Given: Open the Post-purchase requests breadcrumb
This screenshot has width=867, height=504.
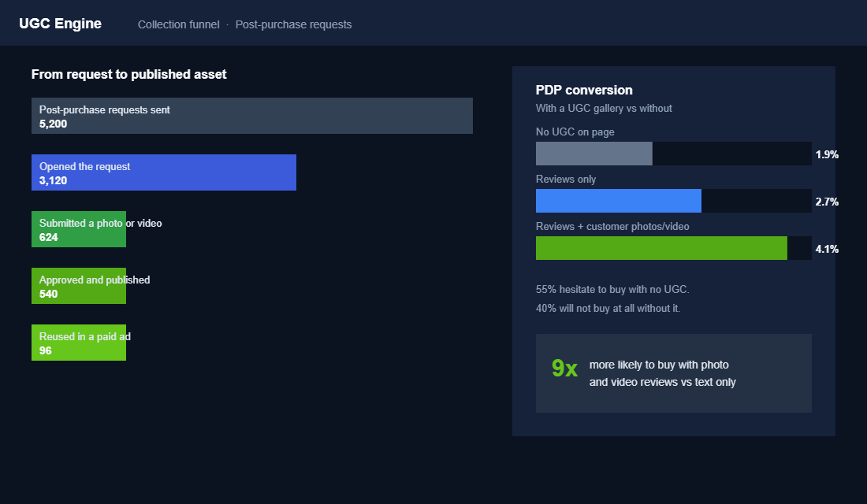Looking at the screenshot, I should click(294, 24).
